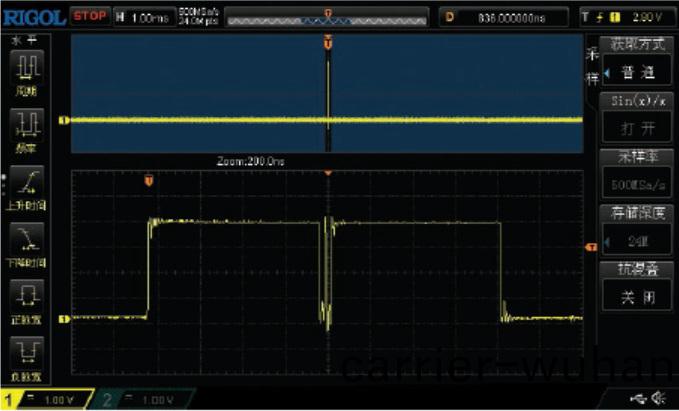The image size is (679, 411).
Task: Click the USB connection status icon
Action: tap(638, 399)
